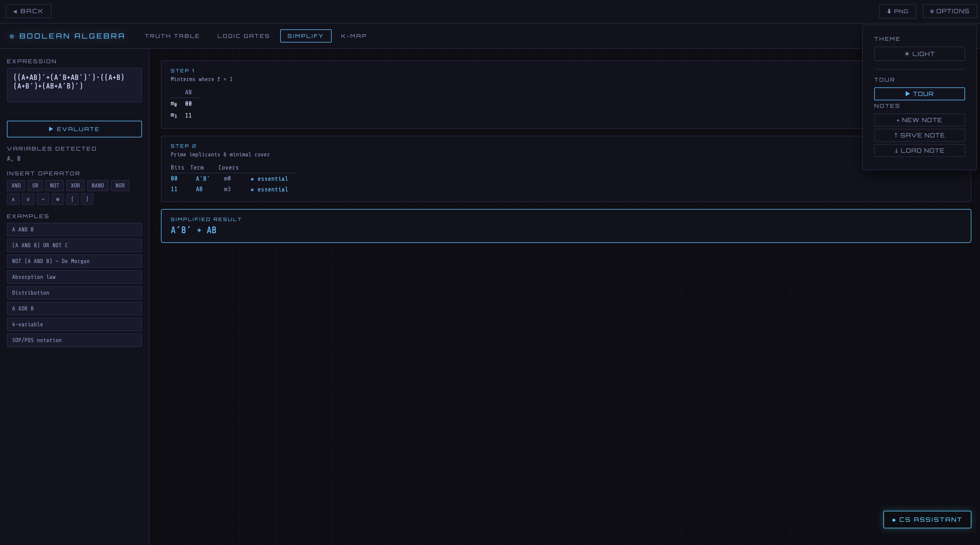Go to Logic Gates tab
Screen dimensions: 980x545
pos(243,36)
